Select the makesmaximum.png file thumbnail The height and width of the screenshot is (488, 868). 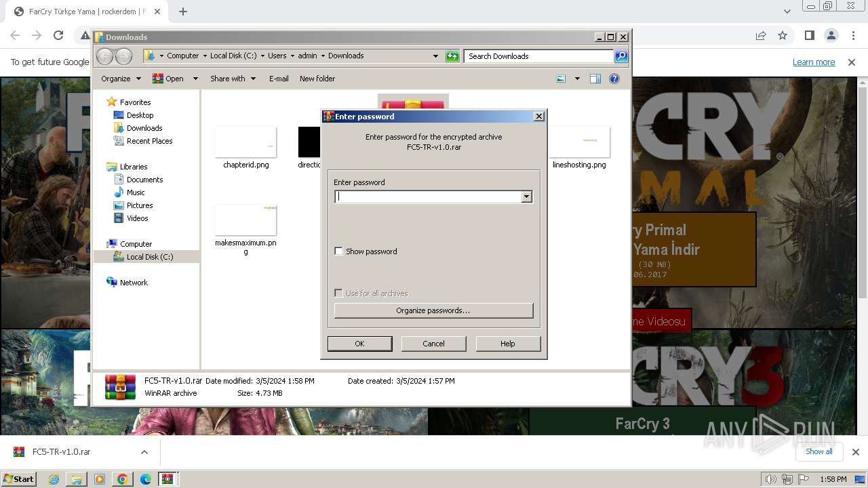[245, 220]
